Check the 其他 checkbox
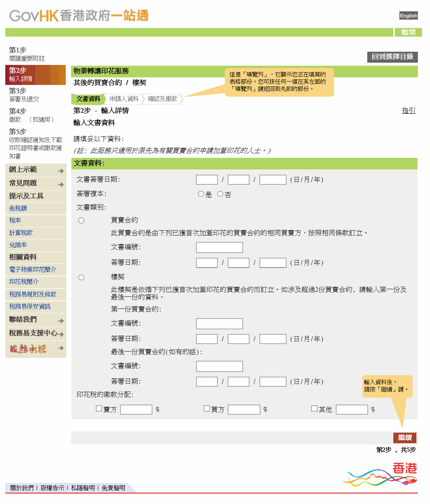The width and height of the screenshot is (430, 504). pos(314,408)
